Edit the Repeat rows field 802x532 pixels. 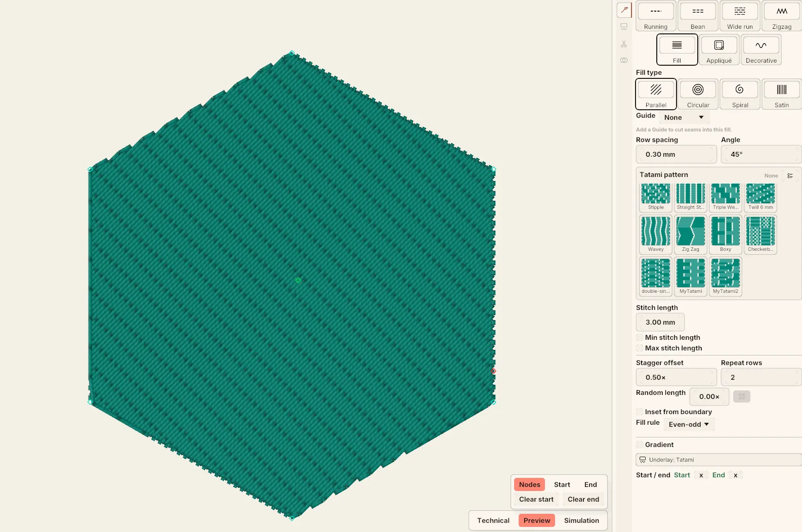(x=761, y=377)
